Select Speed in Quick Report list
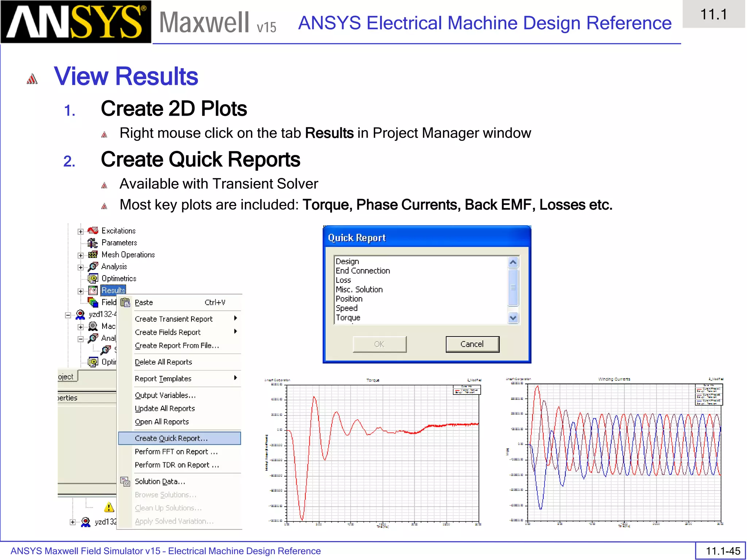Screen dimensions: 747x560 point(347,308)
